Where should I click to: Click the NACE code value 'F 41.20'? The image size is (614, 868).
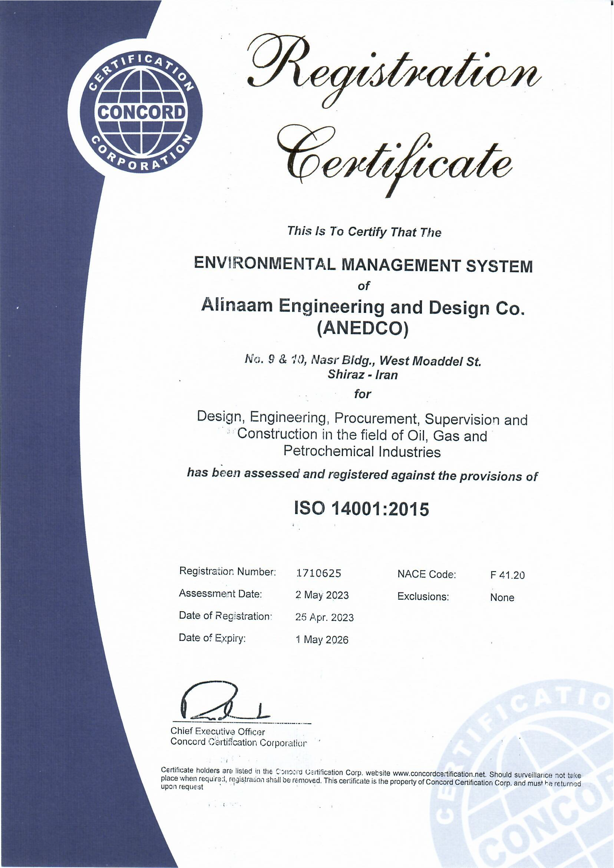pos(507,576)
